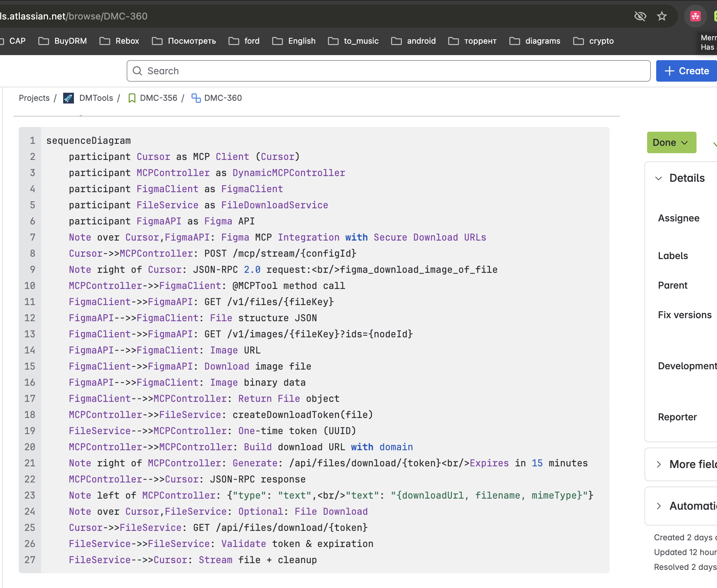Click the DMTools project rocket icon

coord(69,98)
